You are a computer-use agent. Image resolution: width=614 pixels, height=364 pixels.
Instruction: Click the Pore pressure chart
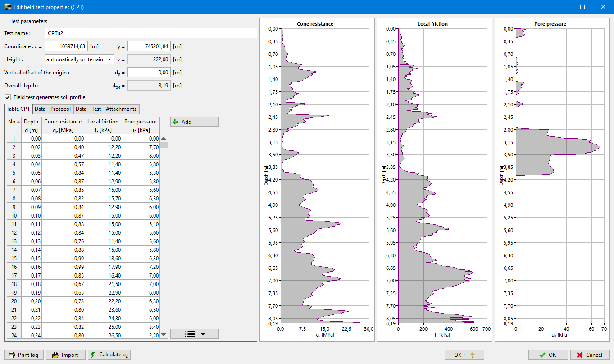[552, 179]
